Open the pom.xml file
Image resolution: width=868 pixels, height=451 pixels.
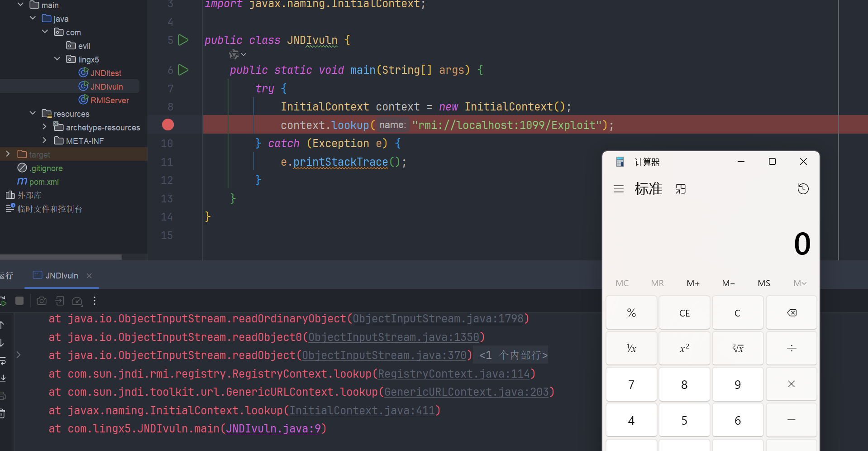tap(38, 182)
